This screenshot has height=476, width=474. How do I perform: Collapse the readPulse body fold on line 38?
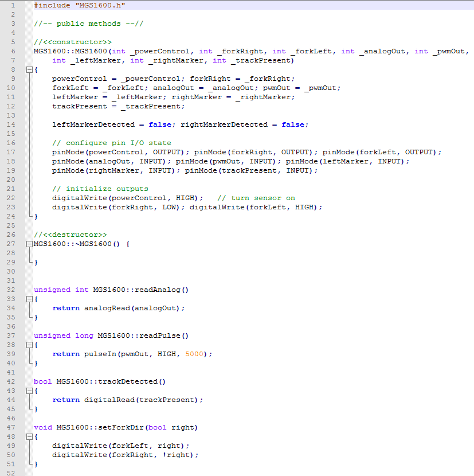29,345
